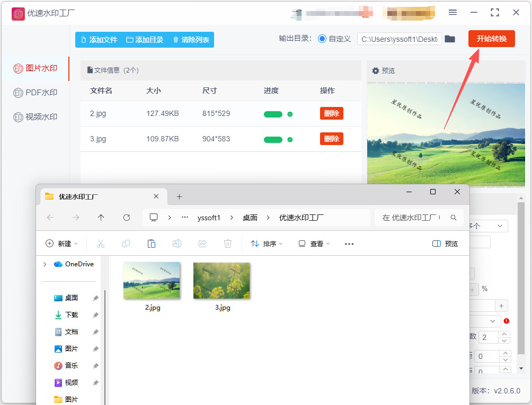Select the 3.jpg file name cell
Screen dimensions: 532x405
click(98, 139)
